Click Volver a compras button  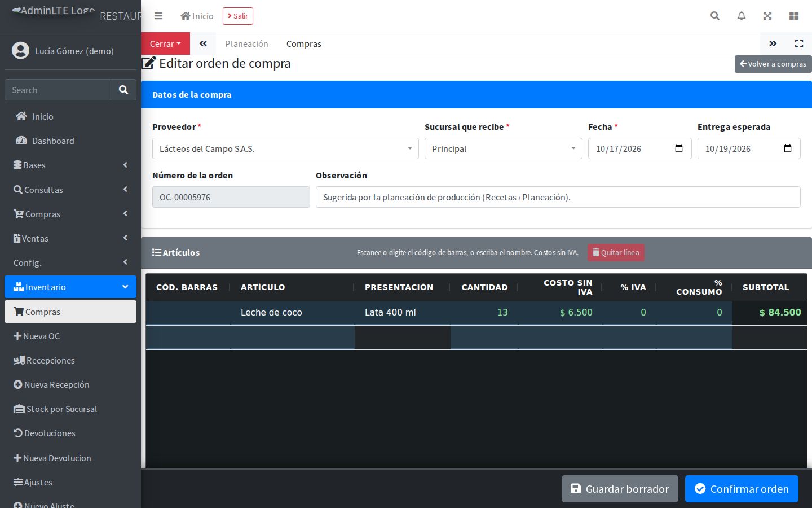pyautogui.click(x=773, y=64)
